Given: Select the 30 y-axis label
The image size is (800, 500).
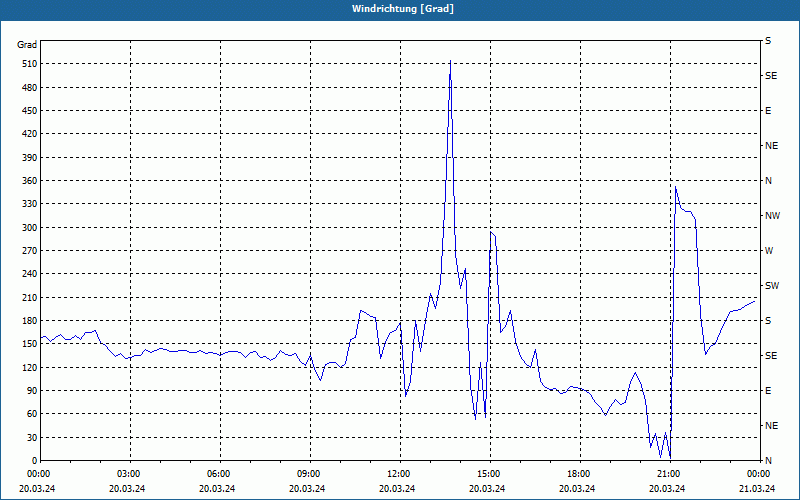Looking at the screenshot, I should point(33,437).
